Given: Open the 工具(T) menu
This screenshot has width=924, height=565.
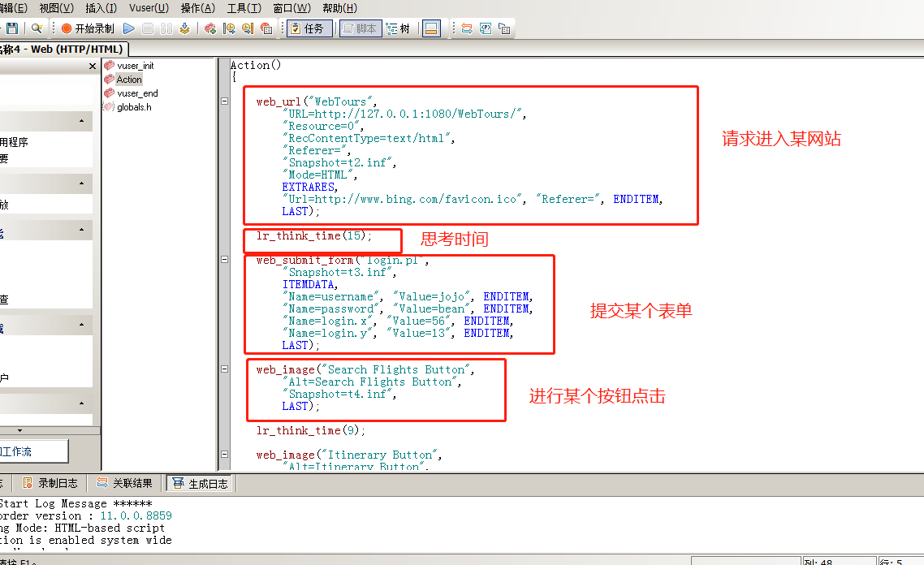Looking at the screenshot, I should (x=244, y=8).
